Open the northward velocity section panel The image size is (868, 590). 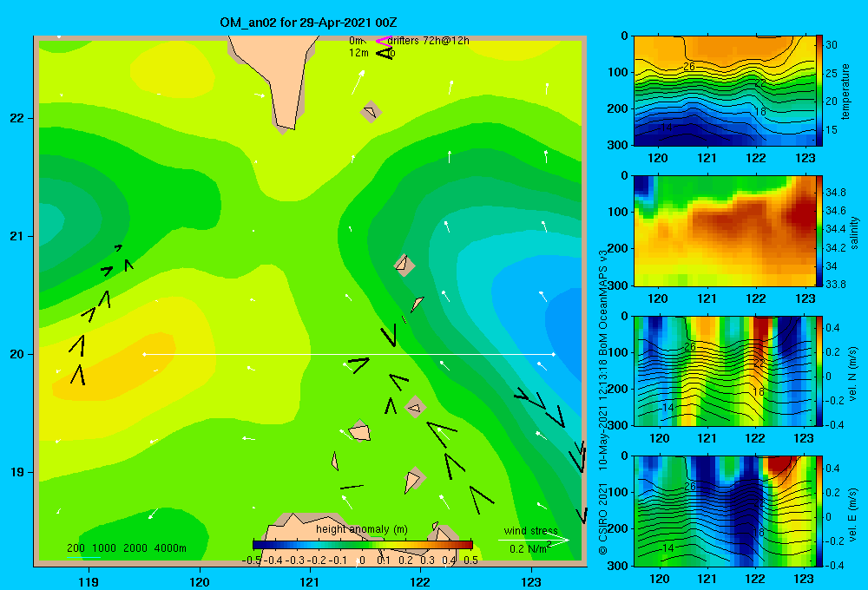tap(724, 371)
